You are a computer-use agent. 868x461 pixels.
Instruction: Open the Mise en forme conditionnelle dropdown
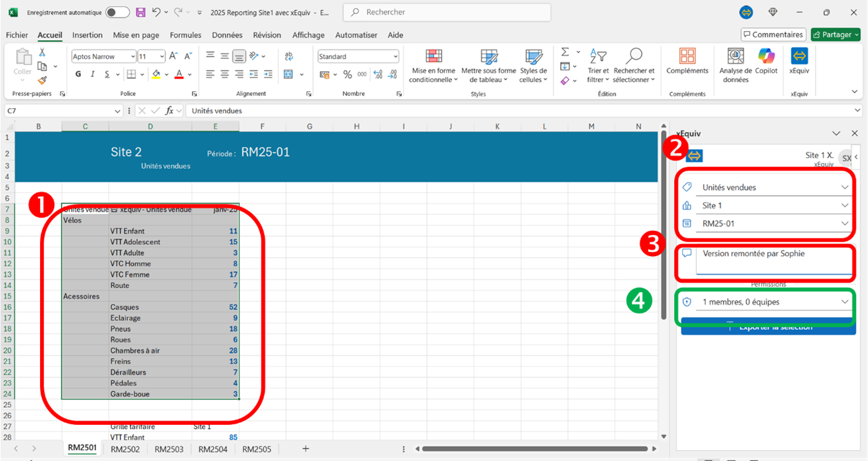tap(434, 65)
